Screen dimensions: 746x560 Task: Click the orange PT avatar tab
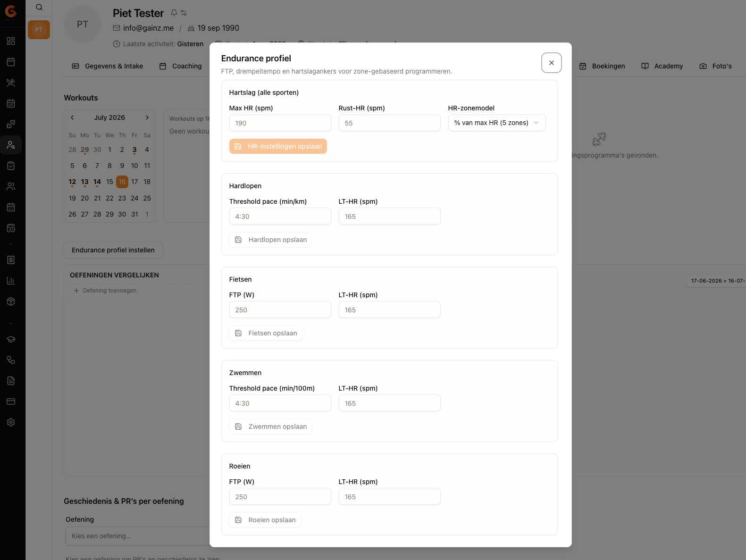[x=39, y=30]
